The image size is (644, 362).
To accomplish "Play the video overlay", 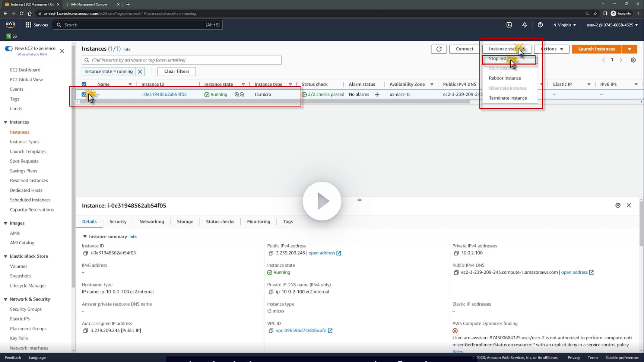I will click(322, 201).
